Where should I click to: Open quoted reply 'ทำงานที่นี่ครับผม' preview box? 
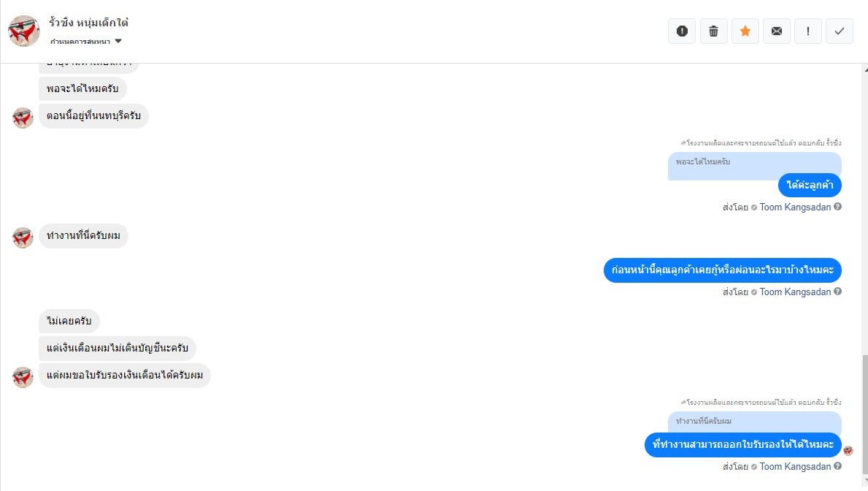click(x=755, y=422)
